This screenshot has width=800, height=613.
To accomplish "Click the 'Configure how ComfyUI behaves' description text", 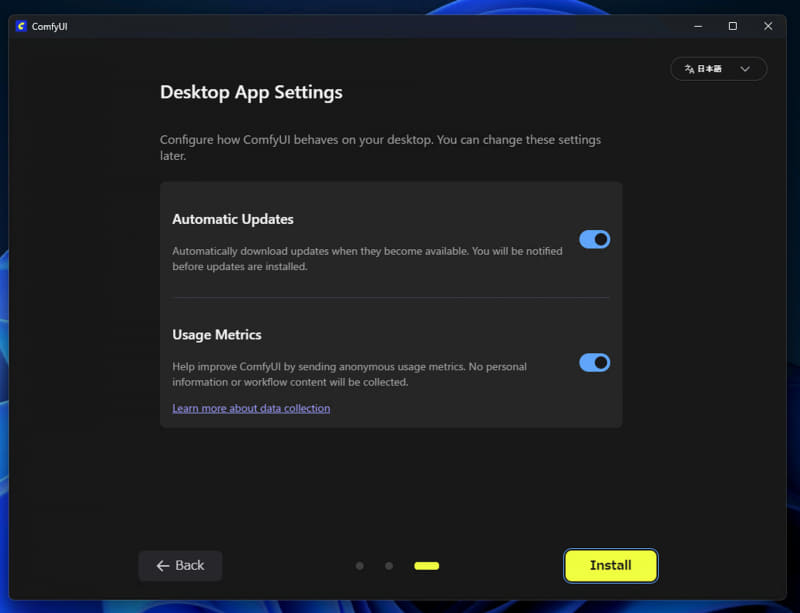I will coord(380,148).
